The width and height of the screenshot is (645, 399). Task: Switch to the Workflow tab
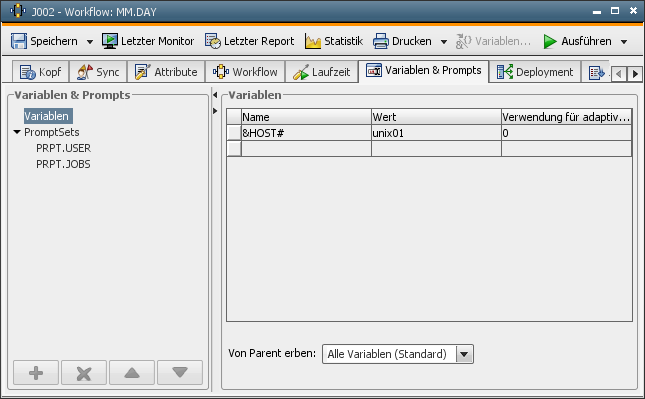[245, 72]
